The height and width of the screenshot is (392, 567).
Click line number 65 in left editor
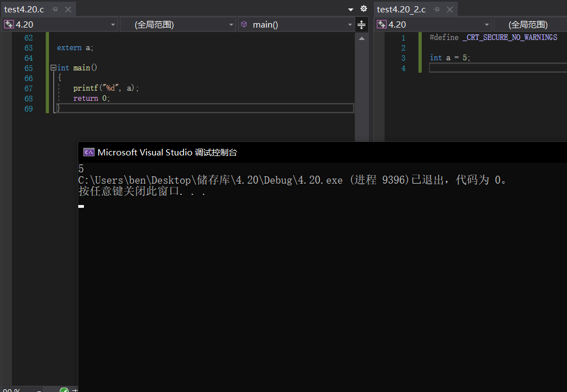[x=29, y=68]
